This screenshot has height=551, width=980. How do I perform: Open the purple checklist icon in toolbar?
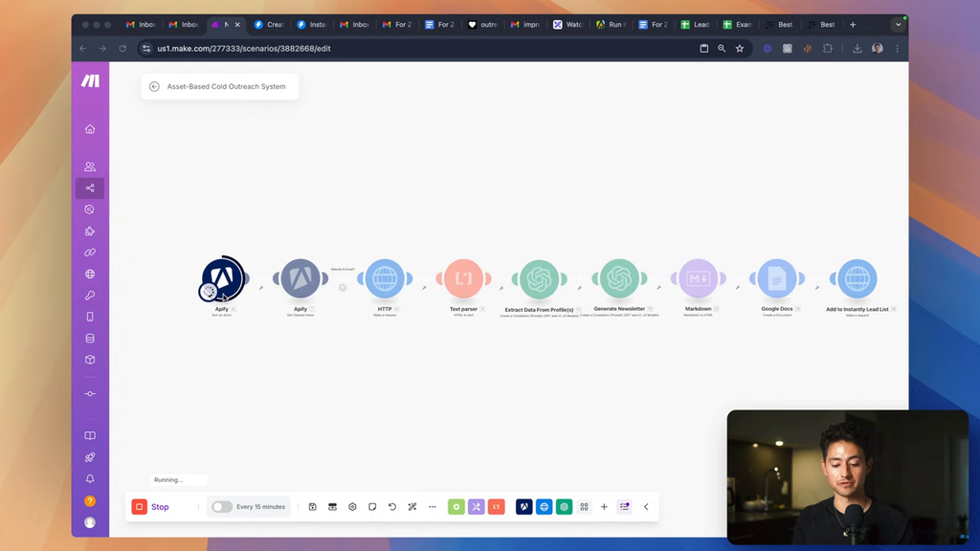coord(624,507)
